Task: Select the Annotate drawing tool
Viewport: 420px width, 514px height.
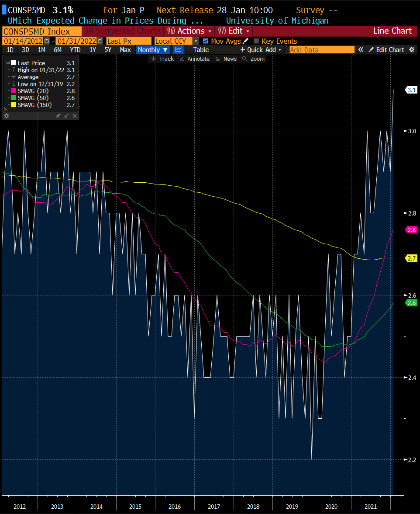Action: pyautogui.click(x=182, y=59)
